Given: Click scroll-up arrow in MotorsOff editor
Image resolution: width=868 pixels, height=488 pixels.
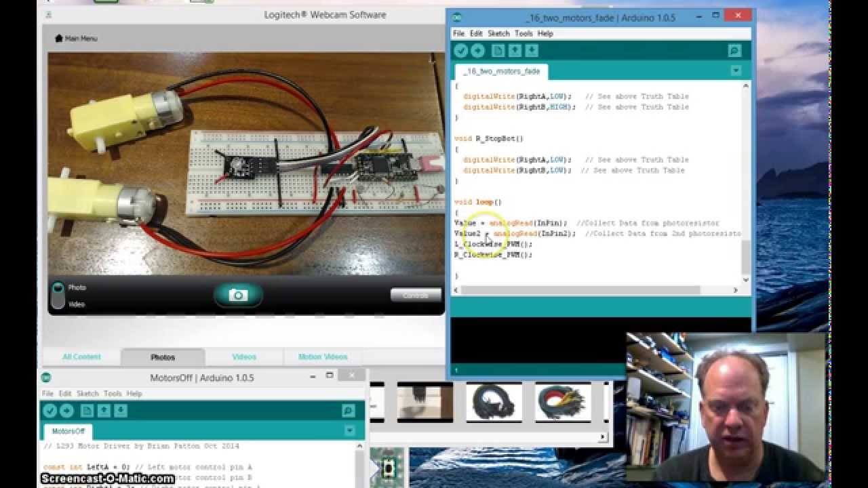Looking at the screenshot, I should (x=360, y=446).
